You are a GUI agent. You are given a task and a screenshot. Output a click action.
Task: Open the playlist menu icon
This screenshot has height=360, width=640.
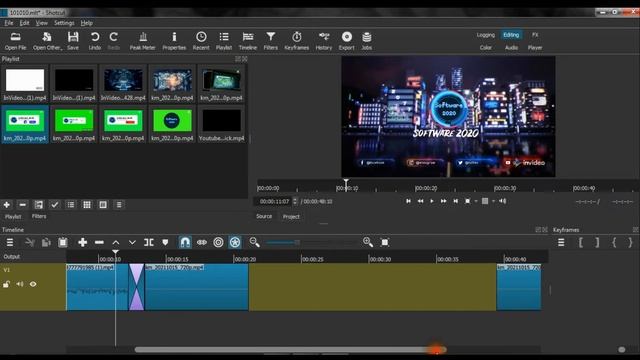click(x=119, y=204)
